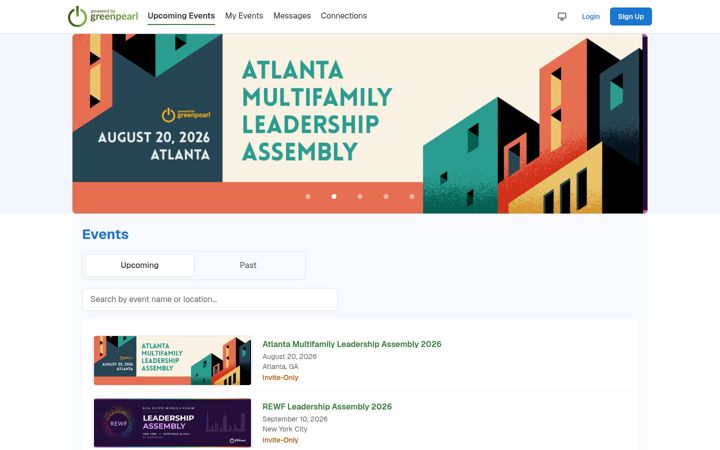720x450 pixels.
Task: Focus the event name or location search field
Action: point(210,299)
